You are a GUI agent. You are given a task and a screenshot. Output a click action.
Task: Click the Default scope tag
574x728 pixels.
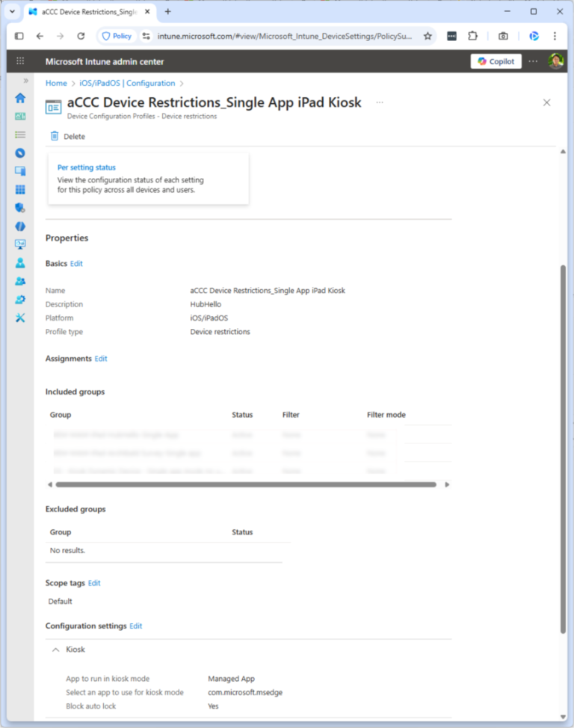(61, 601)
